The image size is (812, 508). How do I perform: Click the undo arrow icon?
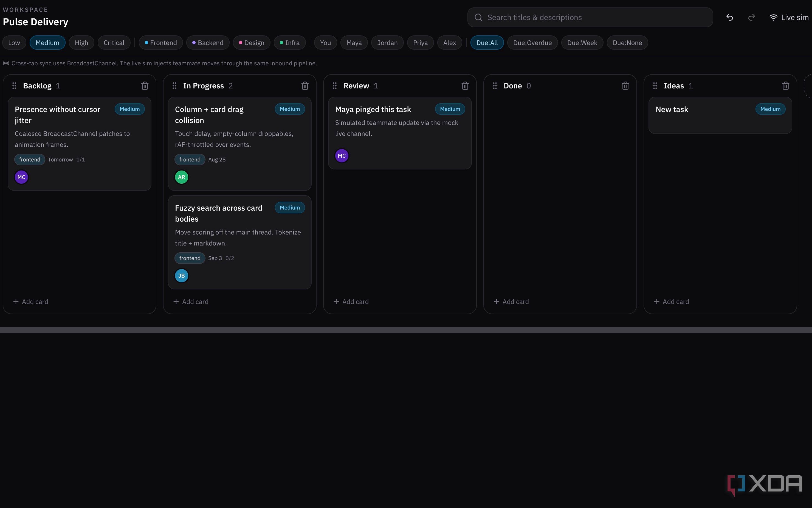[729, 18]
